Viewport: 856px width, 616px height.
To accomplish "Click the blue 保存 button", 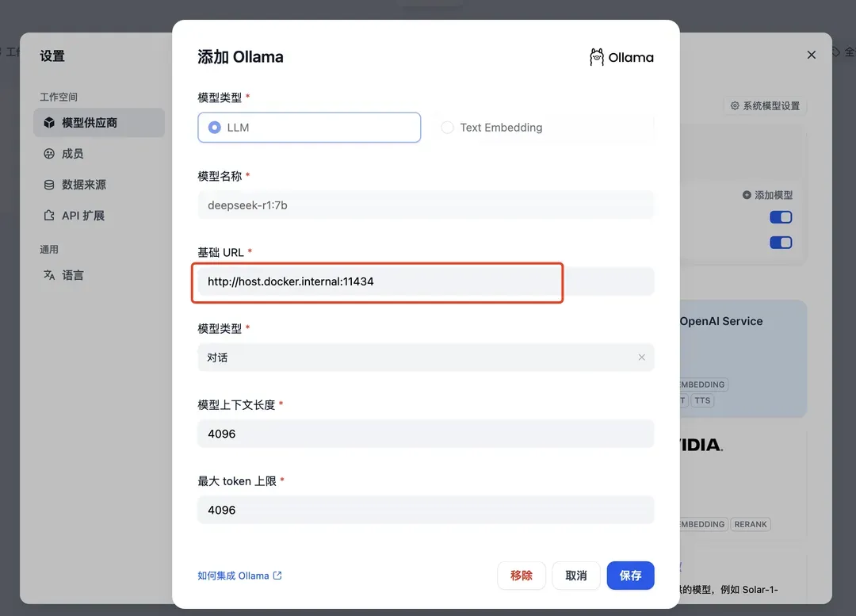I will (x=631, y=576).
